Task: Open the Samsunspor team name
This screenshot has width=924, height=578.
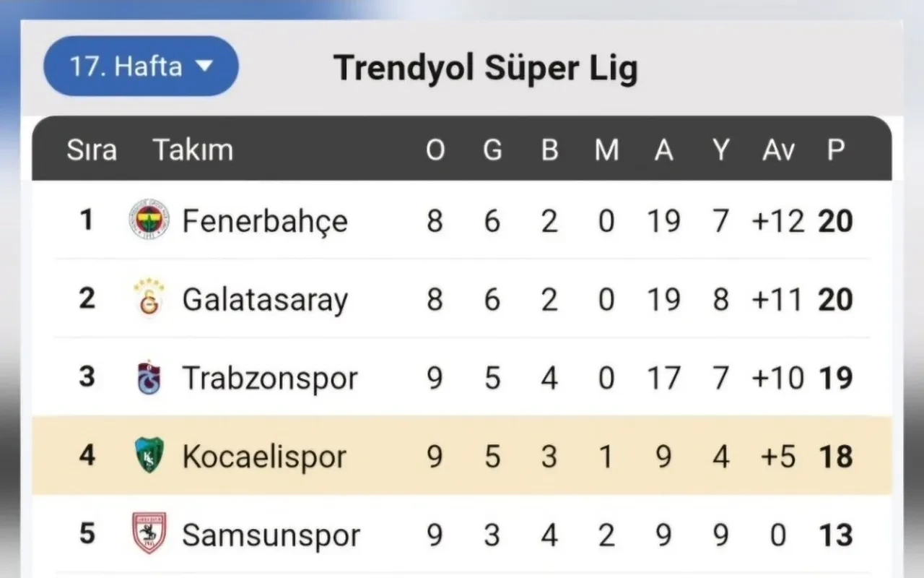Action: tap(271, 535)
